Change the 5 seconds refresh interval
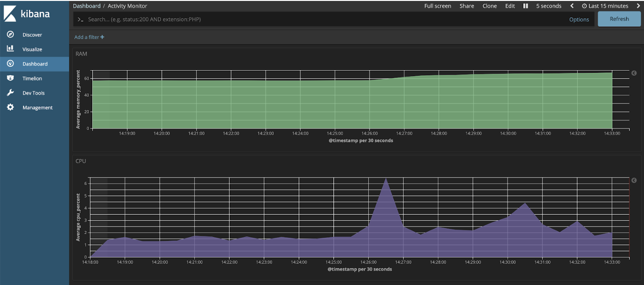 (x=549, y=6)
